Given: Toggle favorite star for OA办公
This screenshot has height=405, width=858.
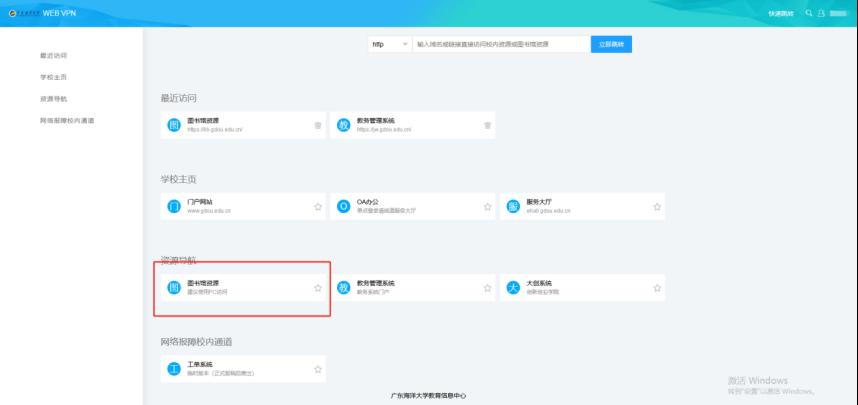Looking at the screenshot, I should pyautogui.click(x=488, y=207).
